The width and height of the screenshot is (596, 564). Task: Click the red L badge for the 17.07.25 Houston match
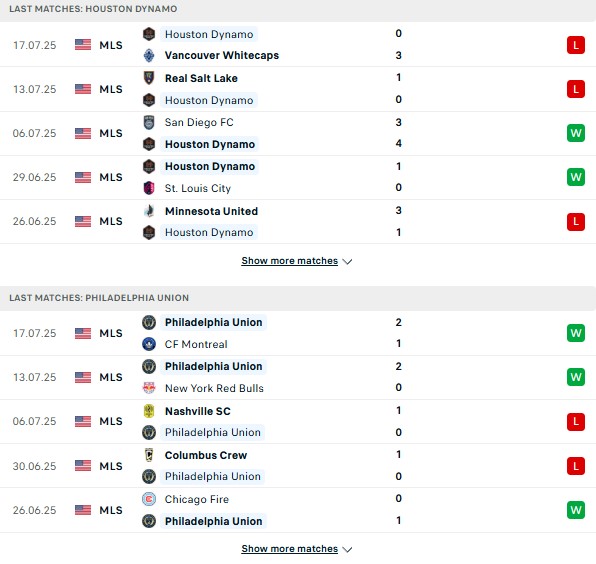575,45
